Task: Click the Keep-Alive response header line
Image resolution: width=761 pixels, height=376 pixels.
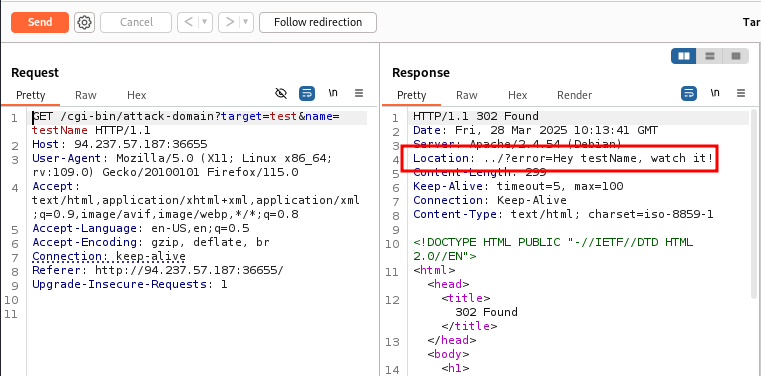Action: [x=518, y=186]
